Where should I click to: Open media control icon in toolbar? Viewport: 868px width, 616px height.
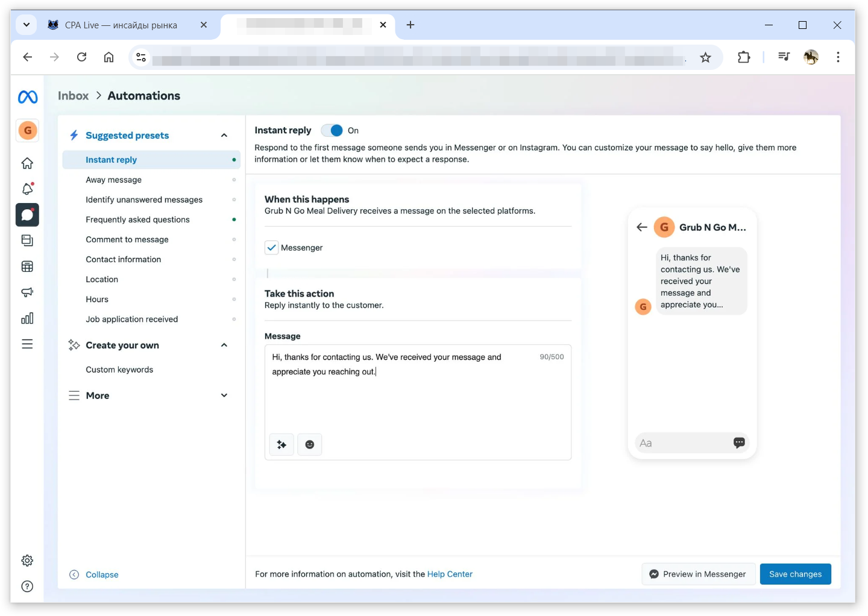(x=784, y=57)
